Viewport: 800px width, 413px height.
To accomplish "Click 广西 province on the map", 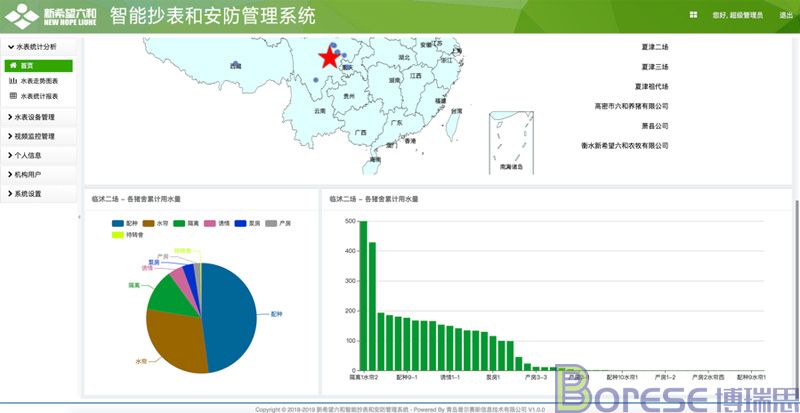I will pos(361,132).
